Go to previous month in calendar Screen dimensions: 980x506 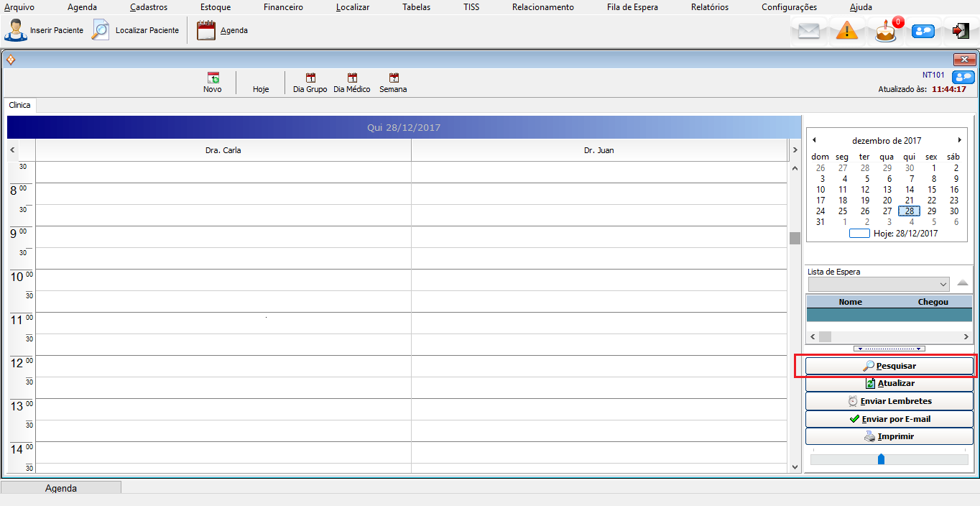click(x=814, y=140)
